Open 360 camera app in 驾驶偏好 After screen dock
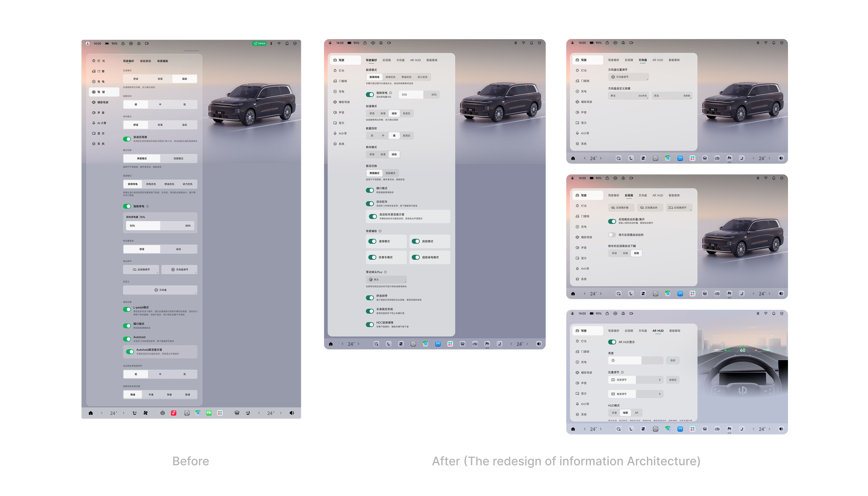Viewport: 868px width, 496px height. [438, 344]
